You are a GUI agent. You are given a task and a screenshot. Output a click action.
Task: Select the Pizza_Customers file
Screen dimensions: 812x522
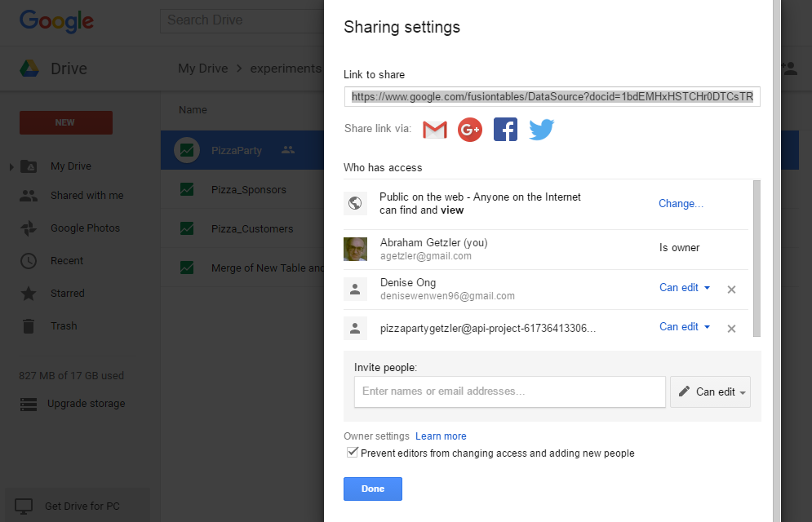[x=252, y=228]
